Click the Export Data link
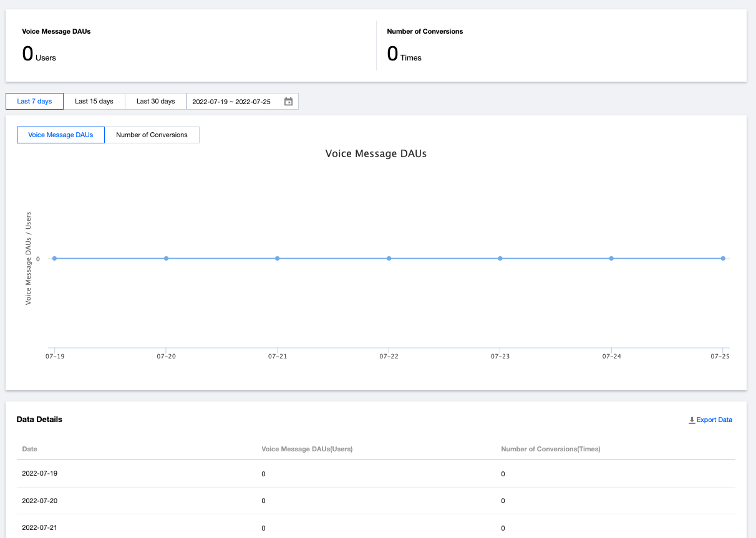 (x=714, y=420)
